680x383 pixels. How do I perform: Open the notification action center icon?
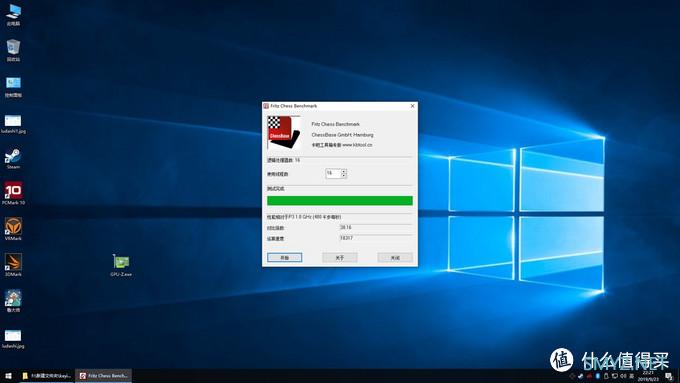click(669, 376)
